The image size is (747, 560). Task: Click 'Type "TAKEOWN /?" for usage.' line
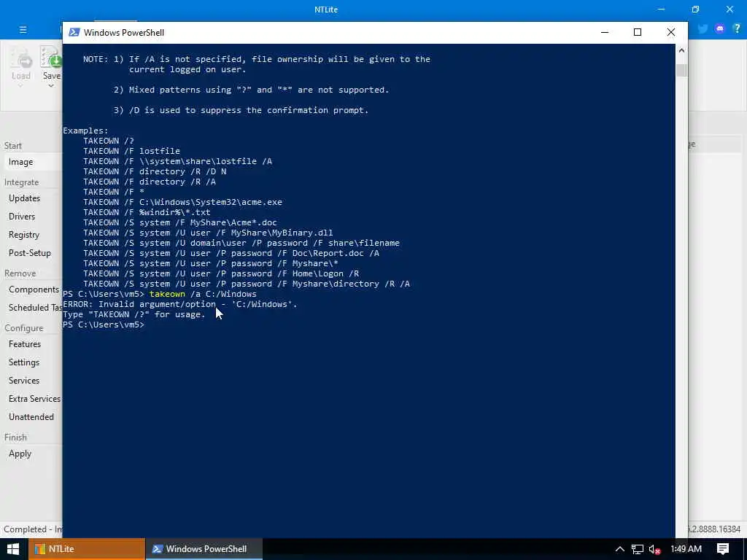(134, 315)
